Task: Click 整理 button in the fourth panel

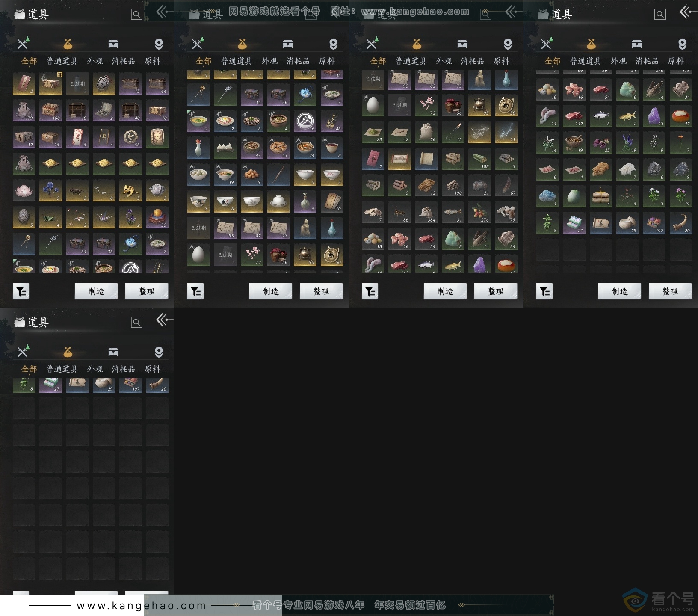Action: 670,291
